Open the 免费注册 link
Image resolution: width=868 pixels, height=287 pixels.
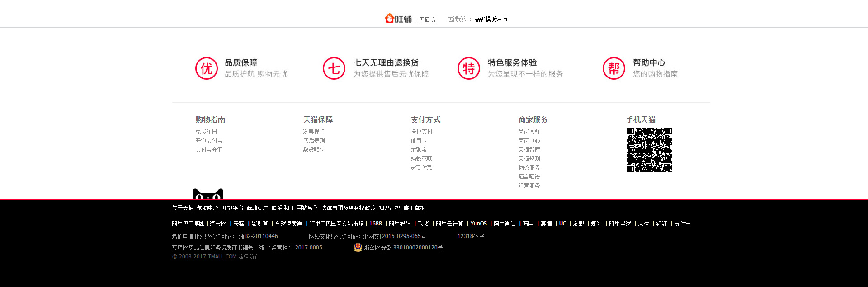tap(206, 131)
